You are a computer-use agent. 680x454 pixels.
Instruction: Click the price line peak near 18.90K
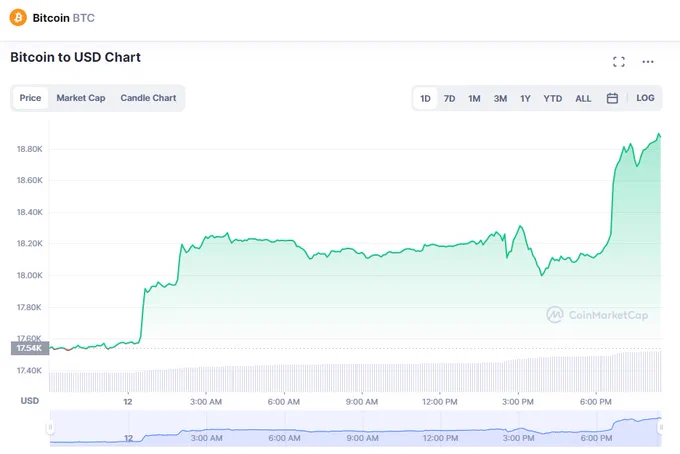(x=659, y=134)
